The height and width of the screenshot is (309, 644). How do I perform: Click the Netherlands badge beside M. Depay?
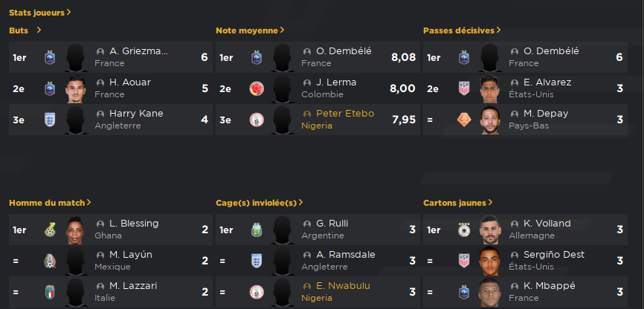464,120
